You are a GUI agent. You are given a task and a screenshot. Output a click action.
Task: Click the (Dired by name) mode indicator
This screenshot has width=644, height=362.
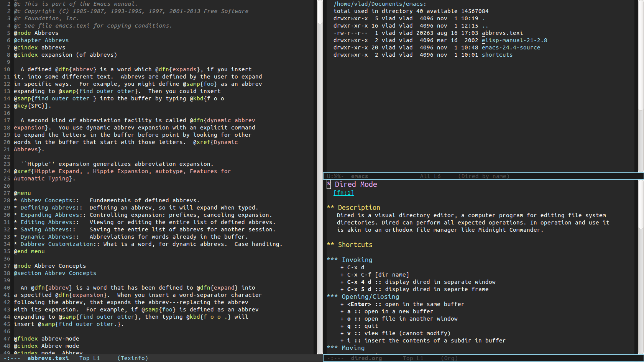tap(484, 176)
